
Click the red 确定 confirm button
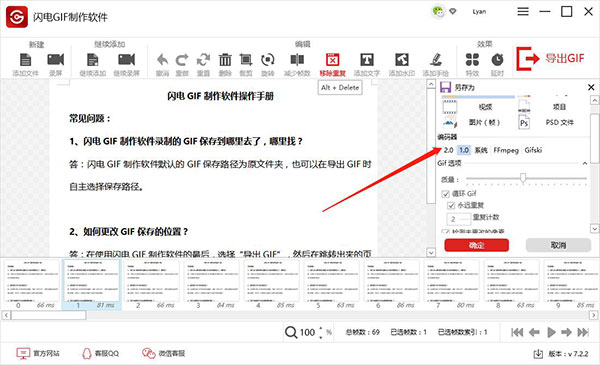tap(476, 245)
